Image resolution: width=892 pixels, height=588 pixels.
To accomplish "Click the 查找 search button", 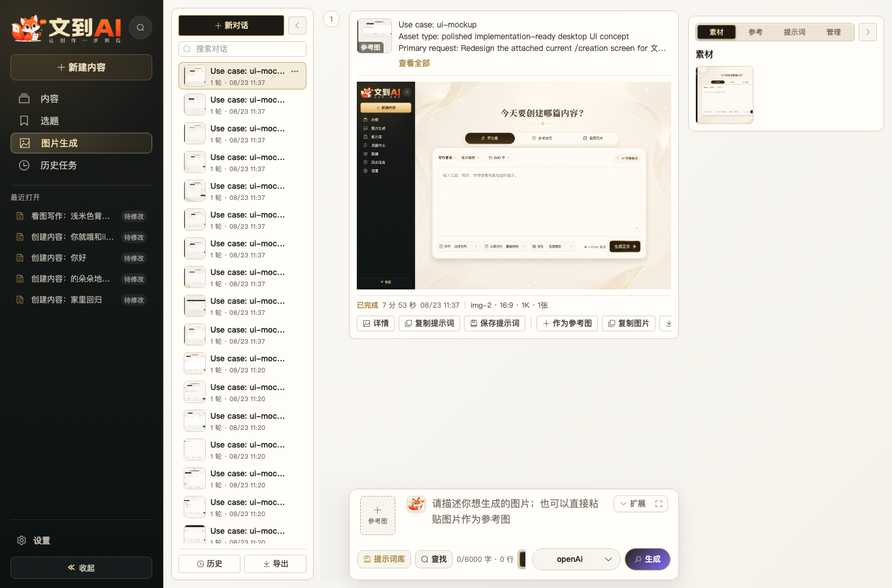I will coord(434,559).
